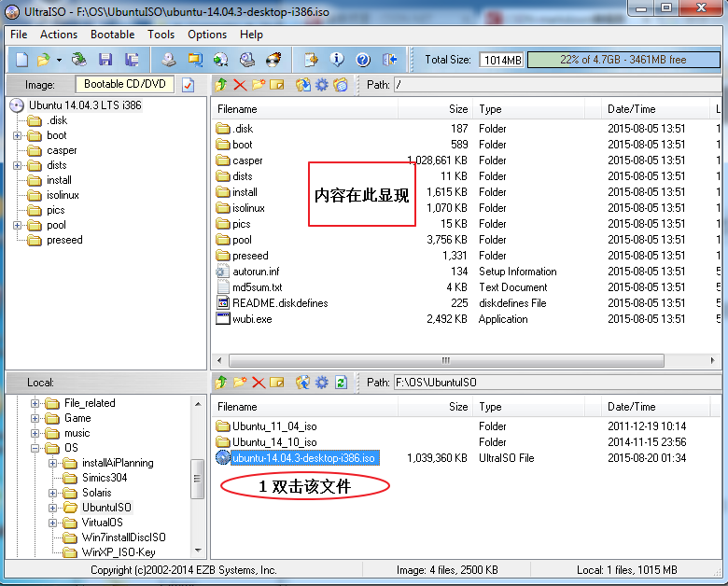Expand the Game folder in local tree
The image size is (728, 586).
(x=35, y=418)
